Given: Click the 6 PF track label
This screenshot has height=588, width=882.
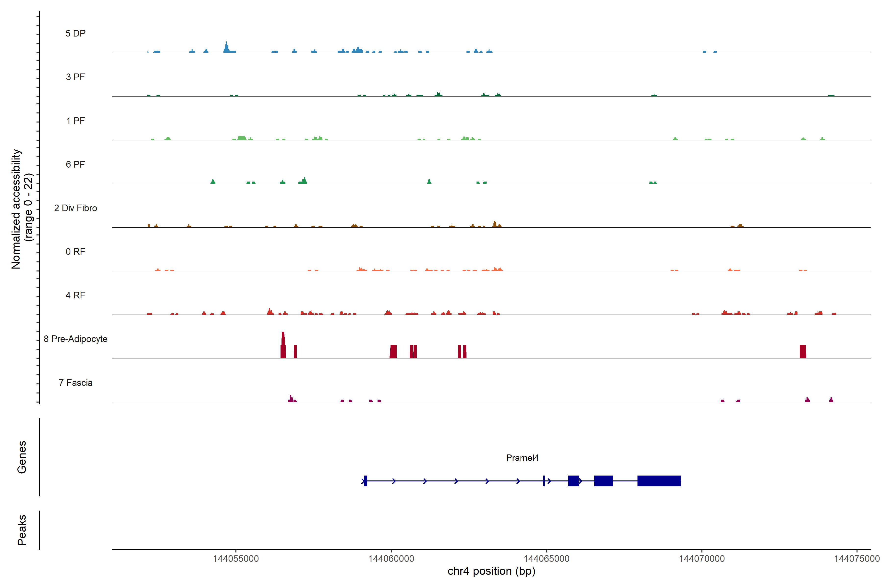Looking at the screenshot, I should [75, 164].
